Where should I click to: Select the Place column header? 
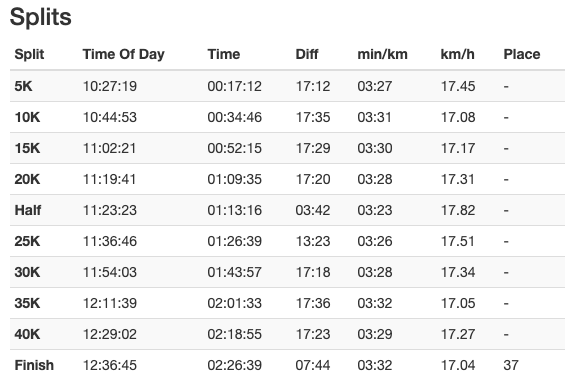(522, 54)
